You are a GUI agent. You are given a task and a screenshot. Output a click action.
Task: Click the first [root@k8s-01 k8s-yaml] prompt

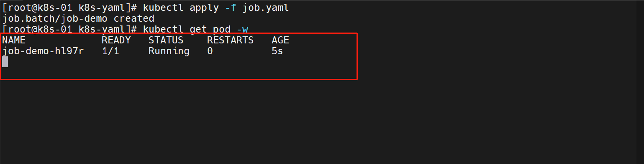(x=69, y=8)
